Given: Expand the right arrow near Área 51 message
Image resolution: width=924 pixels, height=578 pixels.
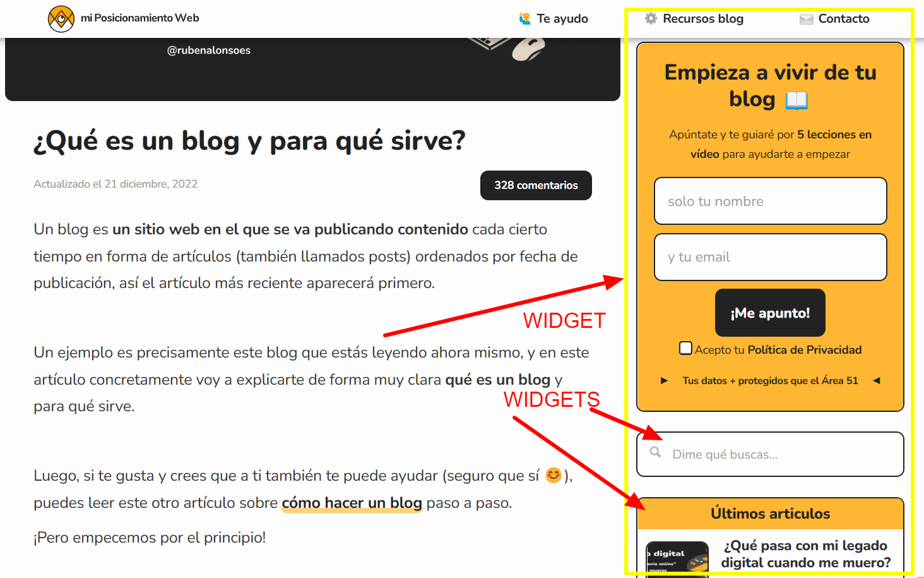Looking at the screenshot, I should point(664,380).
